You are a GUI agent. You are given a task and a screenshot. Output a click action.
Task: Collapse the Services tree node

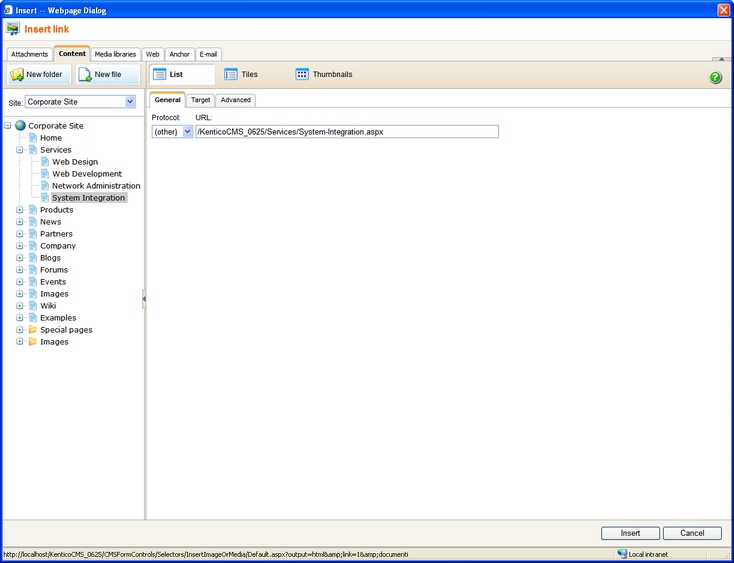20,150
